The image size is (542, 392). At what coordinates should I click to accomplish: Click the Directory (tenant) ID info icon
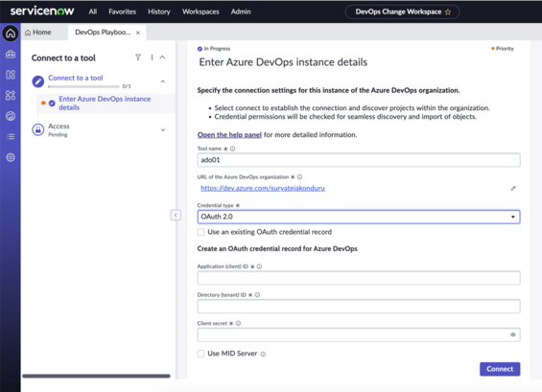257,294
